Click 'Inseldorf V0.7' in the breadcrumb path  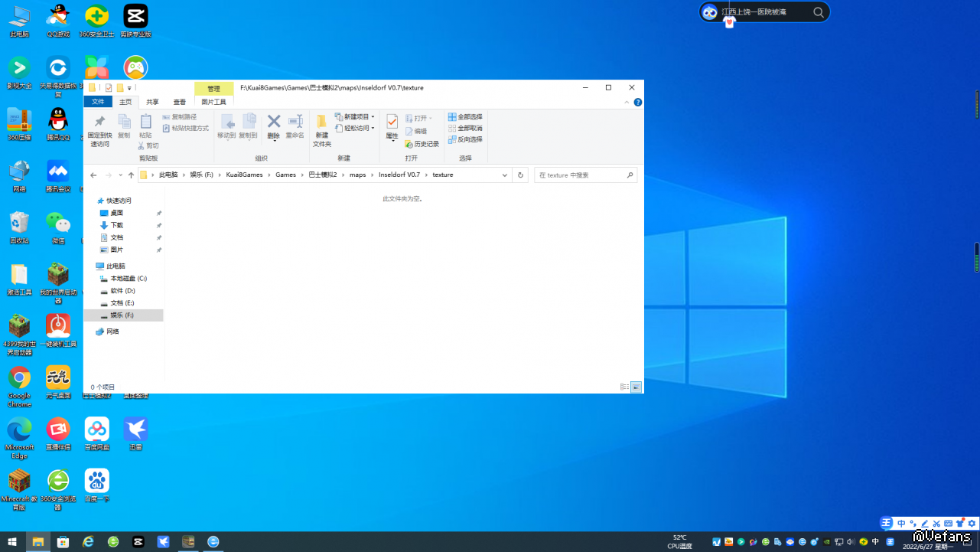pos(399,175)
